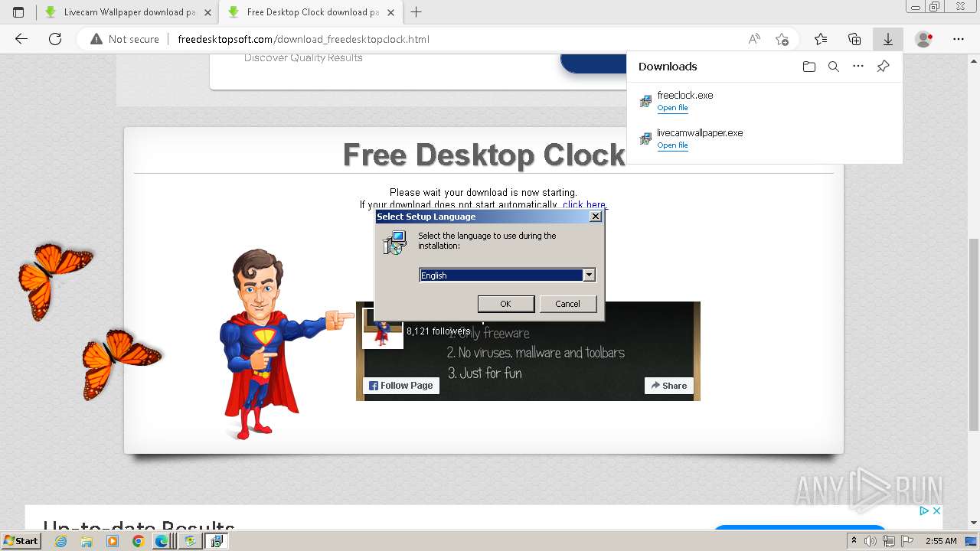Viewport: 980px width, 551px height.
Task: Click the Facebook Share button
Action: pos(669,386)
